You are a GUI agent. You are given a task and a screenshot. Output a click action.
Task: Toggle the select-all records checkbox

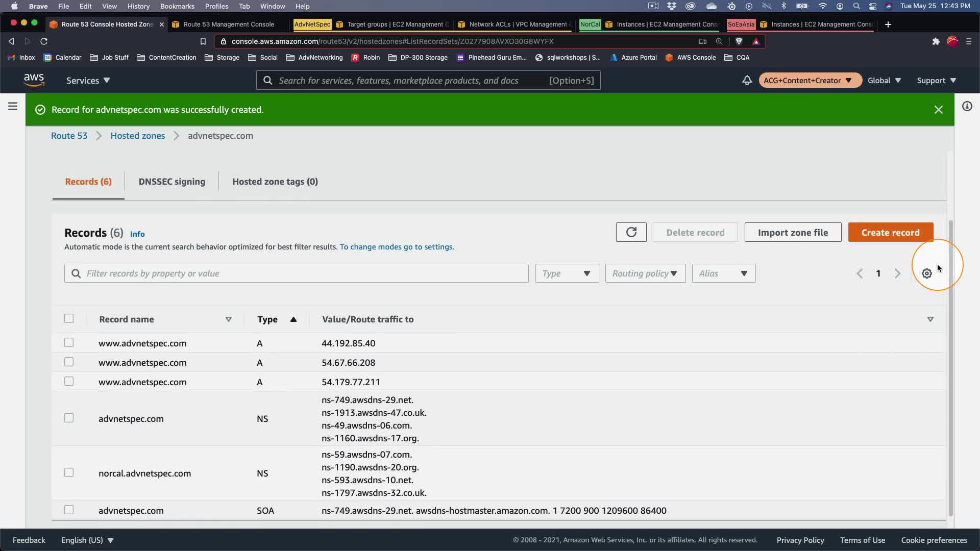tap(69, 319)
